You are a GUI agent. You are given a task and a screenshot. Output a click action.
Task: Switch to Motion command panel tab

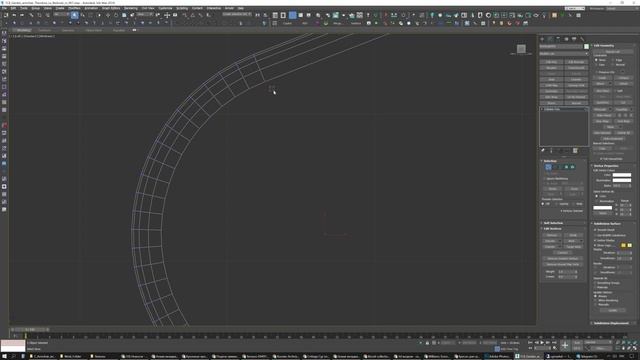coord(566,39)
